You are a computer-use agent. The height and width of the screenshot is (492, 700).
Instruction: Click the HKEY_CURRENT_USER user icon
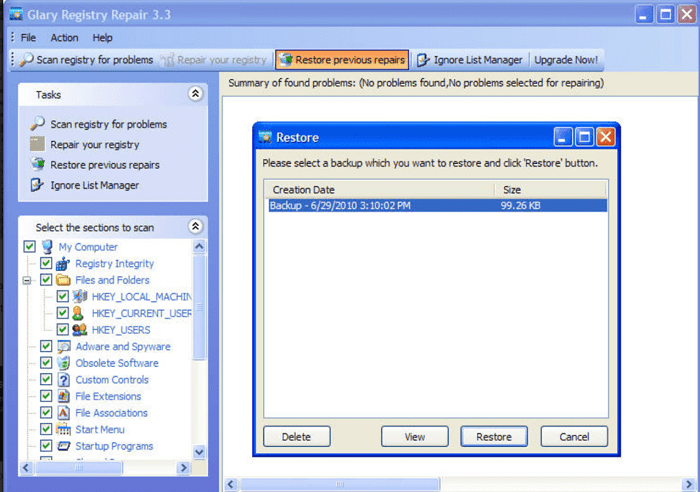click(78, 313)
